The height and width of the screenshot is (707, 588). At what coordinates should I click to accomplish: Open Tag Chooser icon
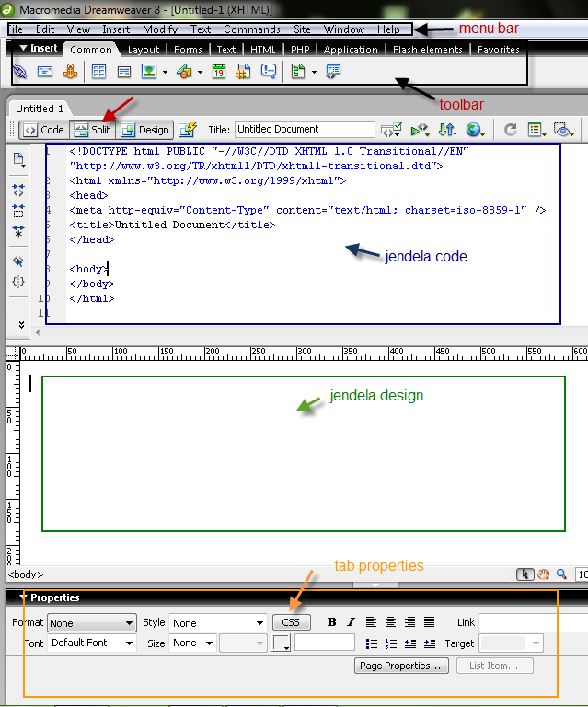333,71
